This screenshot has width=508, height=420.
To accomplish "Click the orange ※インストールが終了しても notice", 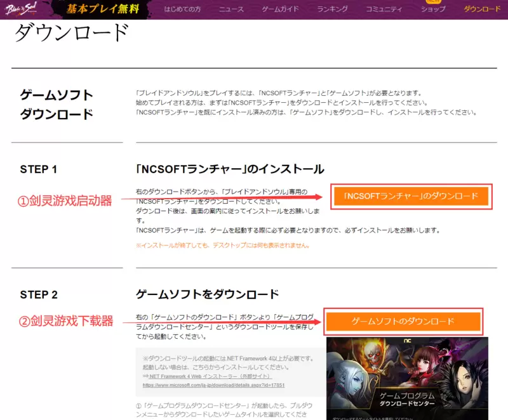I will (223, 246).
